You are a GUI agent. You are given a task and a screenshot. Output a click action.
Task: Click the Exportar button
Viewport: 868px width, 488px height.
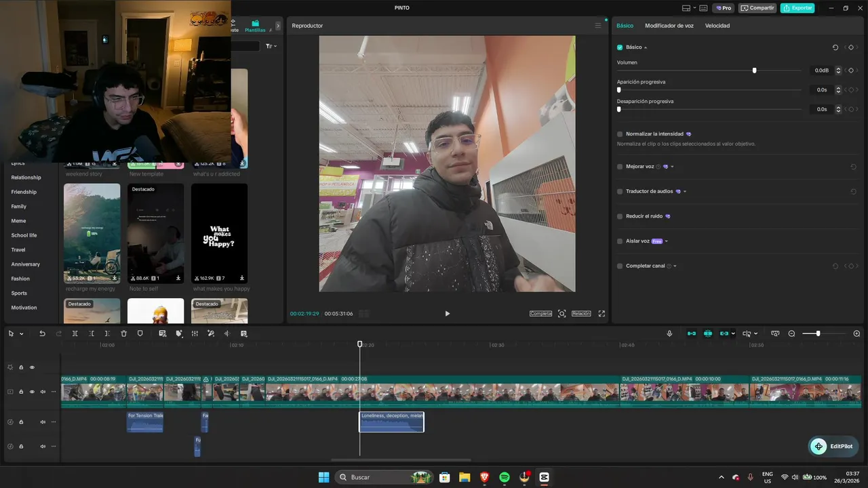pyautogui.click(x=797, y=8)
